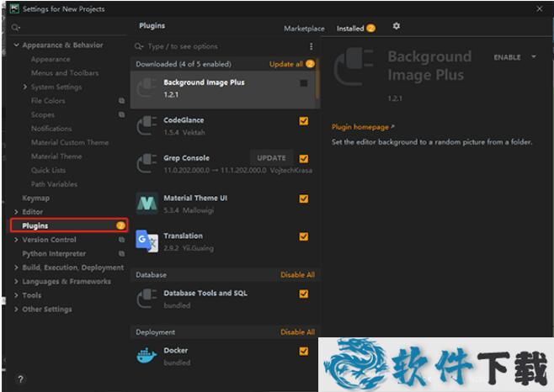The height and width of the screenshot is (392, 554).
Task: Disable the CodeGlance plugin checkbox
Action: 303,121
